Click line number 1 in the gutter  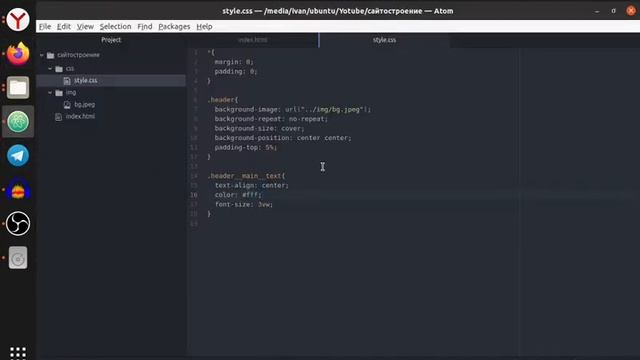196,53
